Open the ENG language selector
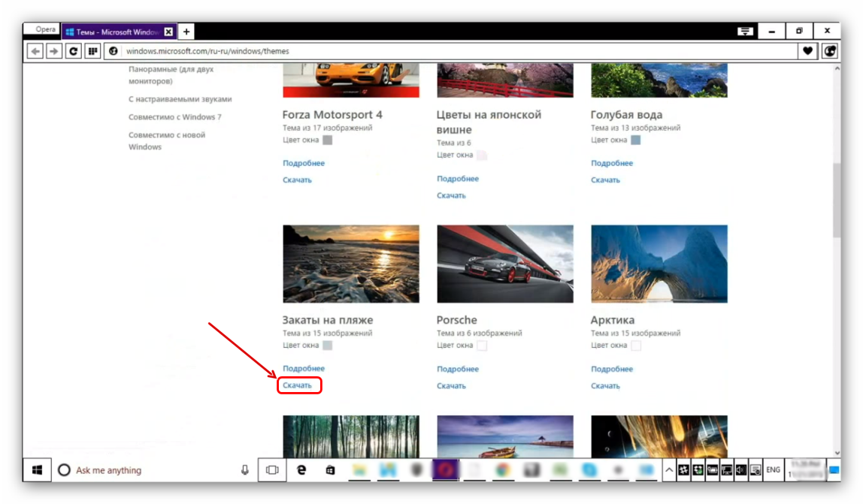The height and width of the screenshot is (504, 863). coord(773,470)
